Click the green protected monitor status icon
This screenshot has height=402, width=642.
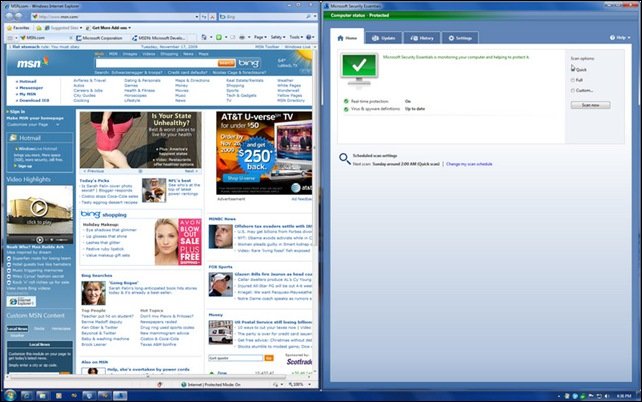[x=359, y=70]
